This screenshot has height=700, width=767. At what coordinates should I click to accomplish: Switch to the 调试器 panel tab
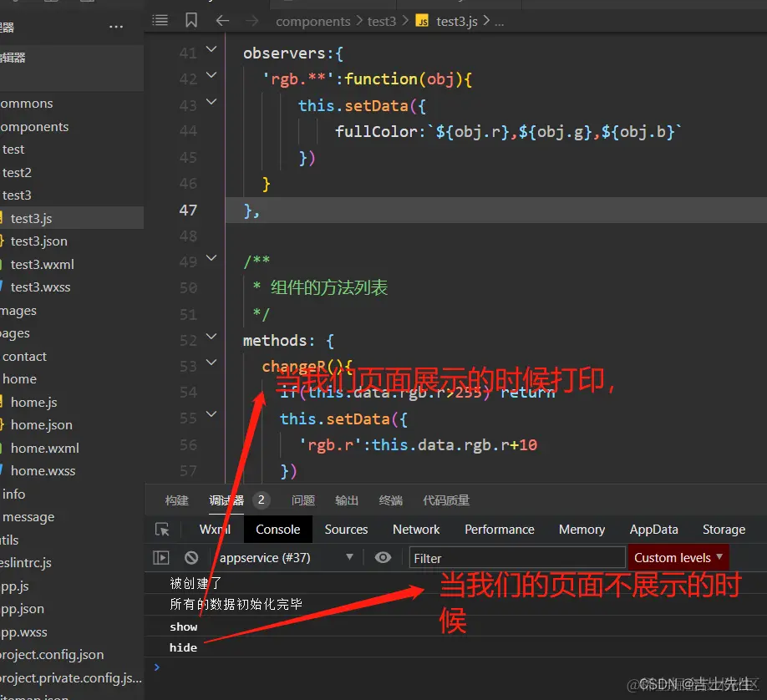(226, 500)
